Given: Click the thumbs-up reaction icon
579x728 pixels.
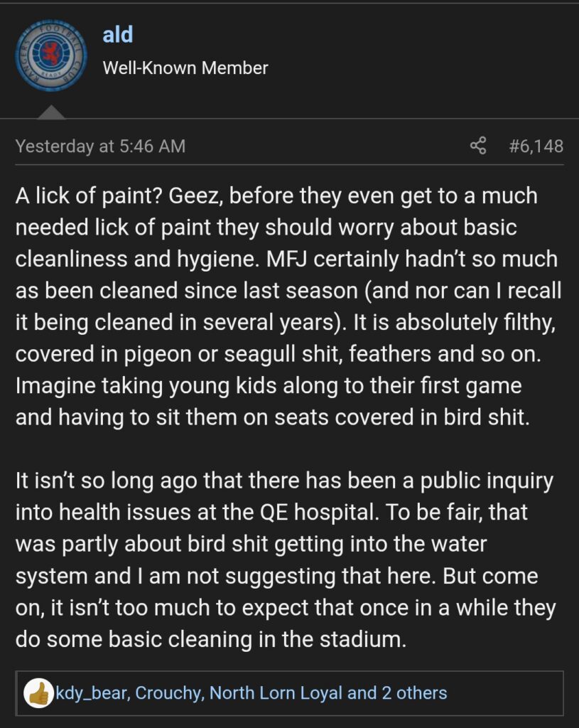Looking at the screenshot, I should click(x=38, y=693).
